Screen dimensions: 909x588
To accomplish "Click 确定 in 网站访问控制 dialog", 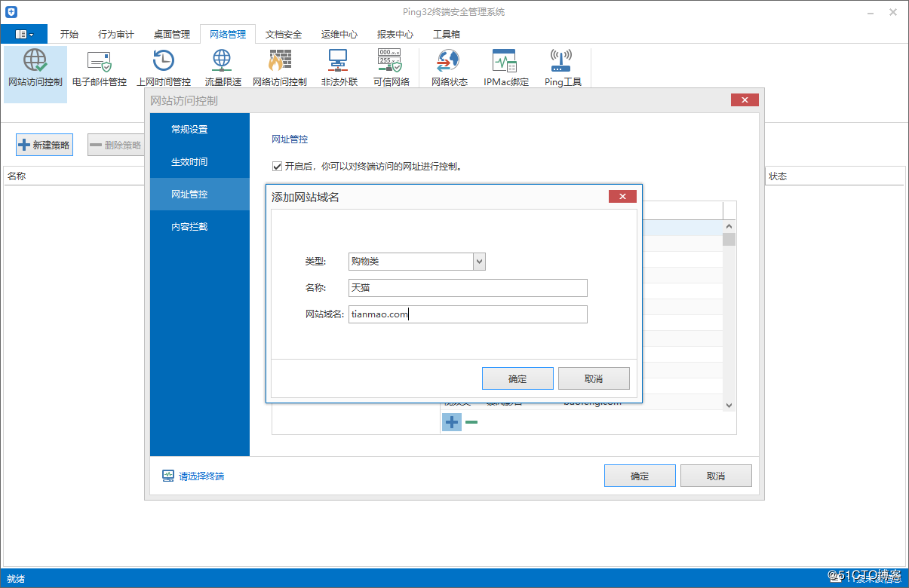I will pos(640,476).
